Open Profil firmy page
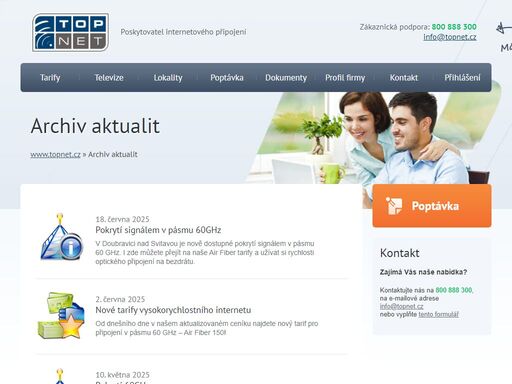 pos(345,78)
